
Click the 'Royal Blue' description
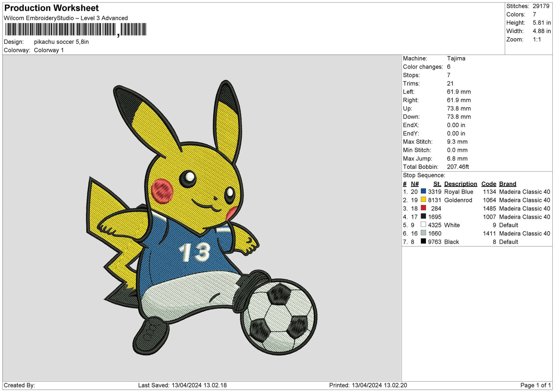point(459,192)
